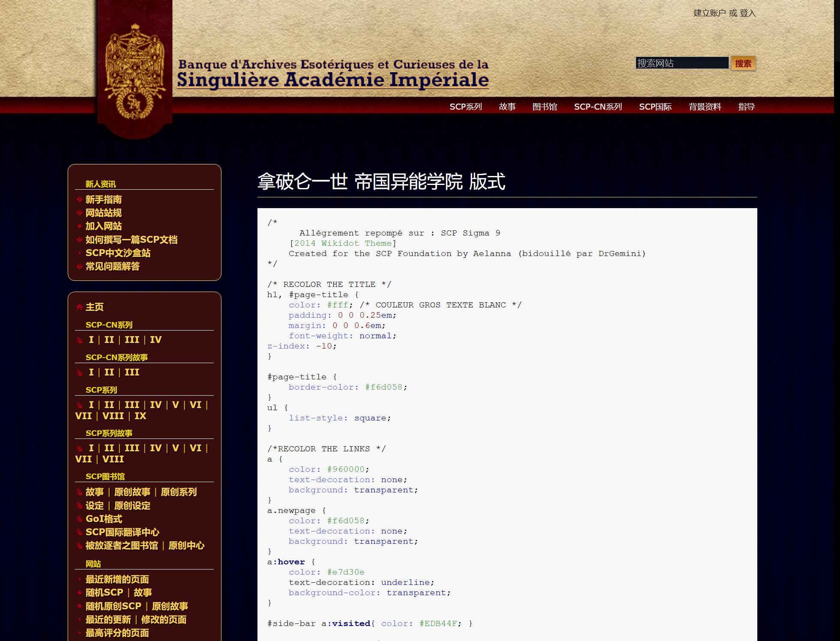Expand the 背景资料 top menu
The height and width of the screenshot is (641, 840).
[705, 107]
